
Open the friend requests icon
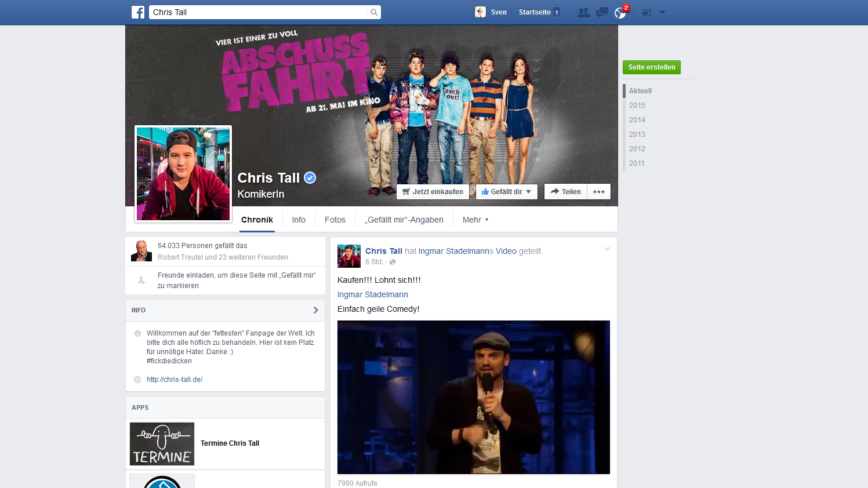(x=583, y=12)
